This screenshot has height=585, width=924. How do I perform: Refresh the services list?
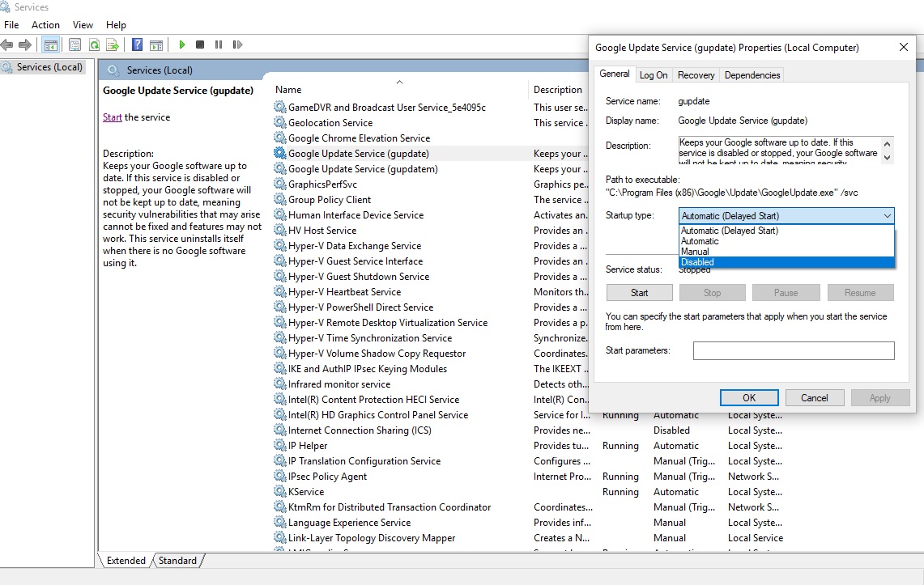[96, 45]
